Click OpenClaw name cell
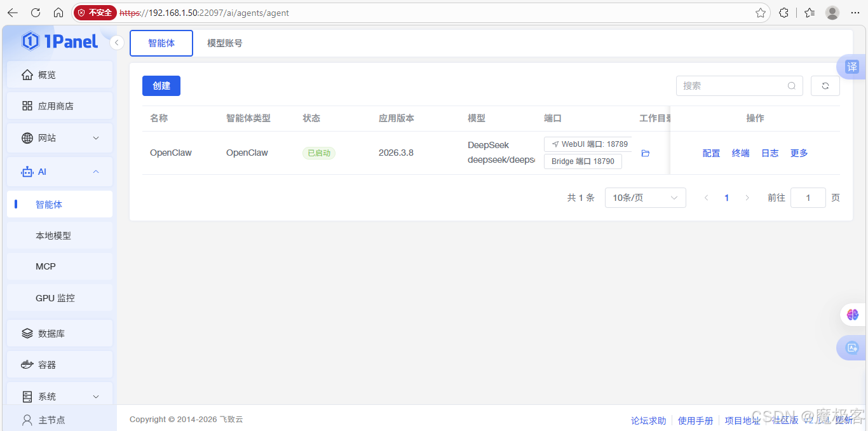This screenshot has width=868, height=431. point(171,153)
